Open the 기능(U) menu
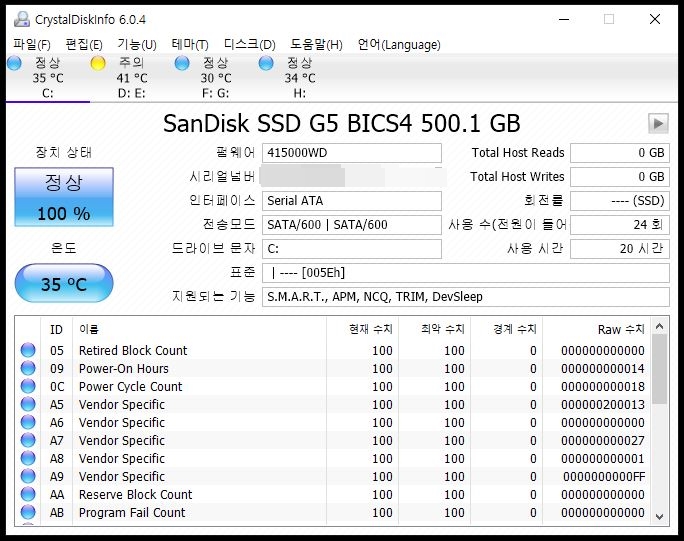 click(137, 45)
